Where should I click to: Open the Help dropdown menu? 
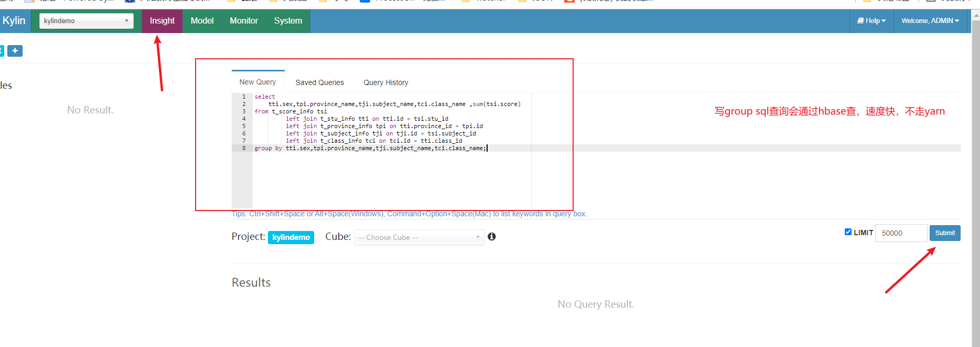click(871, 21)
